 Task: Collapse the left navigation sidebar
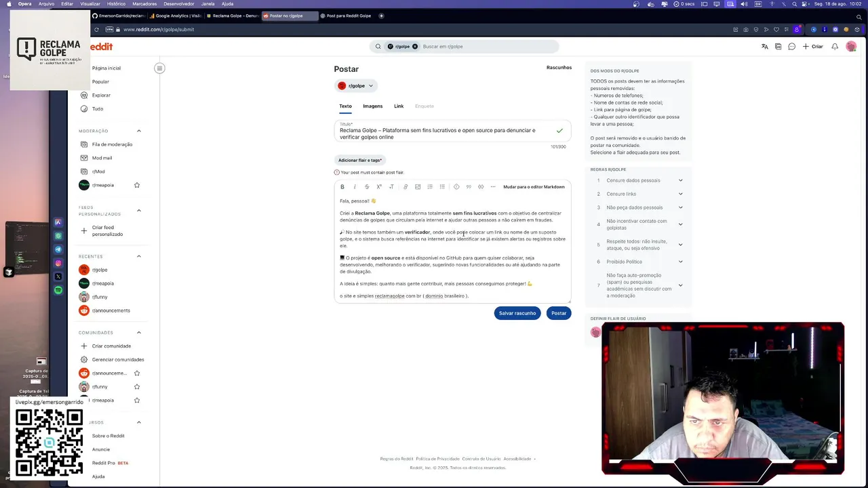point(159,68)
